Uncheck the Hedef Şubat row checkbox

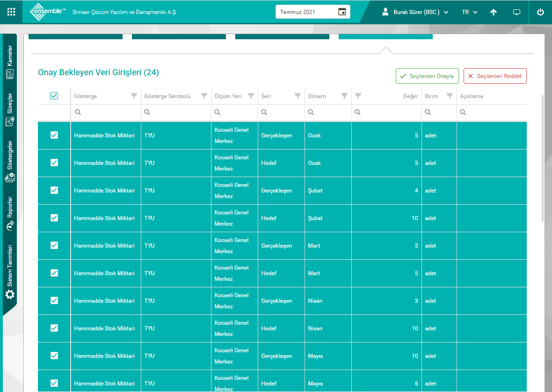point(54,218)
